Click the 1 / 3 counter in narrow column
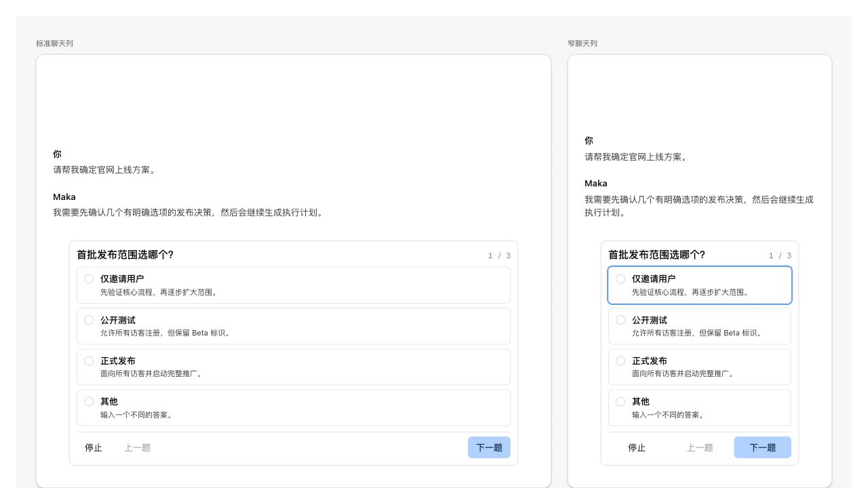This screenshot has width=868, height=488. (780, 256)
